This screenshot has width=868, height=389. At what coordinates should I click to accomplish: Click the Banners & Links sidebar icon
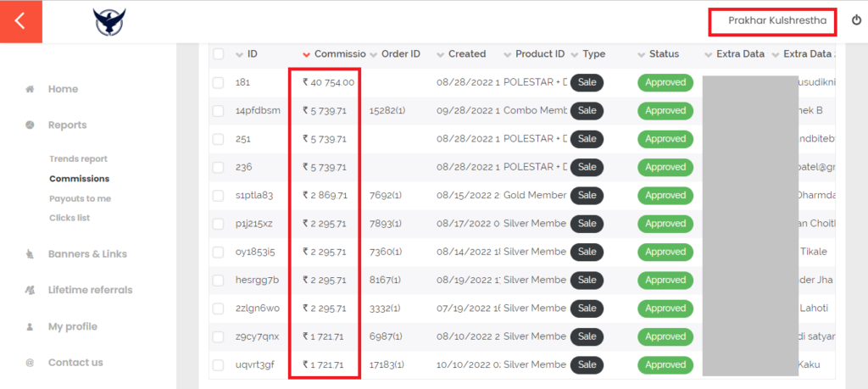30,254
